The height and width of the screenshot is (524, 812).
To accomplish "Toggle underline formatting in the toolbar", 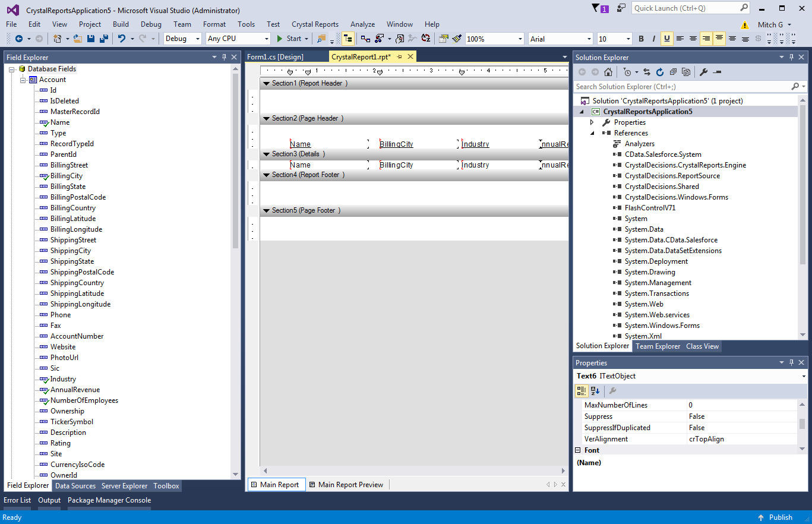I will tap(666, 39).
